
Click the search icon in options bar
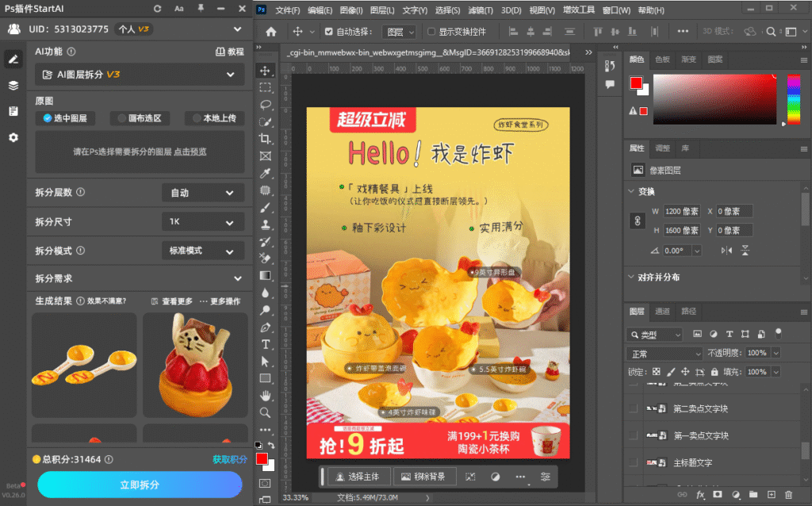pyautogui.click(x=771, y=32)
